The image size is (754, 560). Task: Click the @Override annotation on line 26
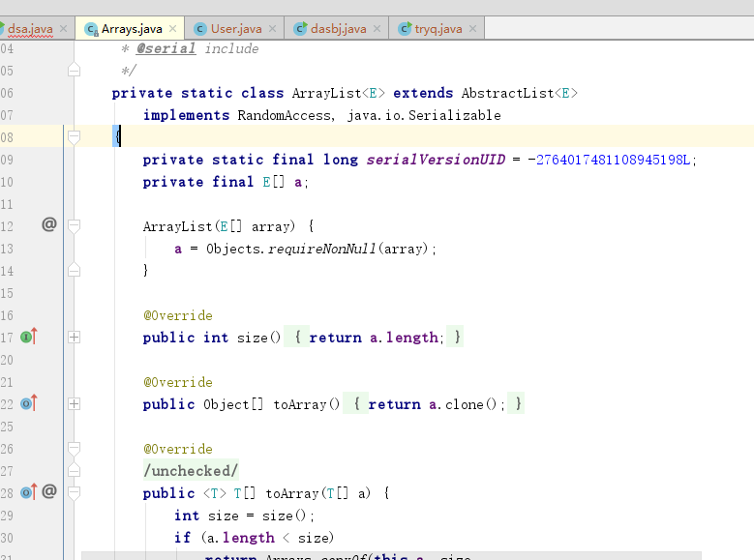178,449
